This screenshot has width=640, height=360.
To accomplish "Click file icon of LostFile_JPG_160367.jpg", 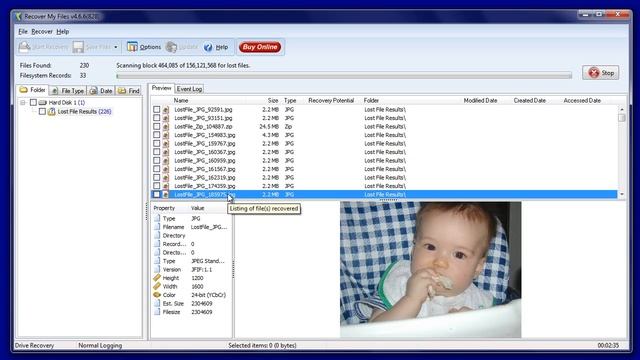I will point(166,152).
